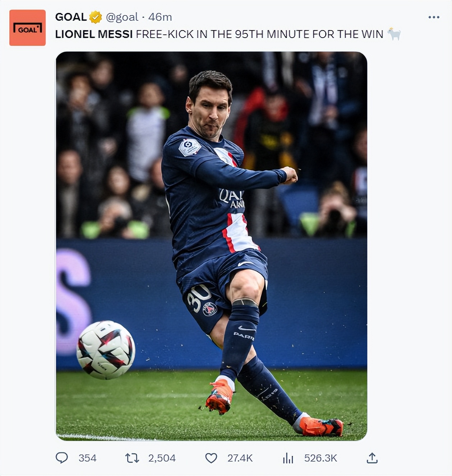Click the 2,504 retweets count

click(x=162, y=458)
